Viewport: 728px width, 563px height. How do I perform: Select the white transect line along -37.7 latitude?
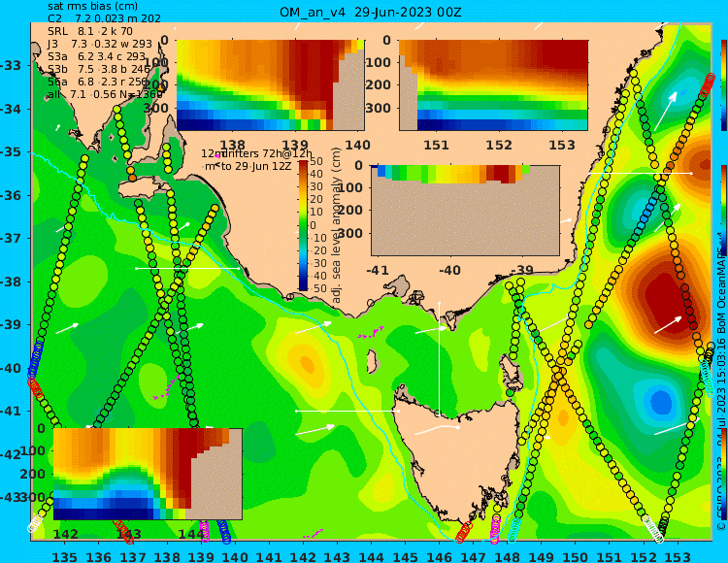pos(187,268)
